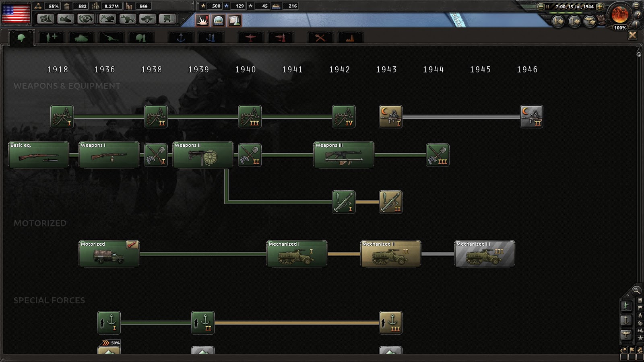Viewport: 644px width, 362px height.
Task: Open the main menu lines icon
Action: (x=637, y=5)
